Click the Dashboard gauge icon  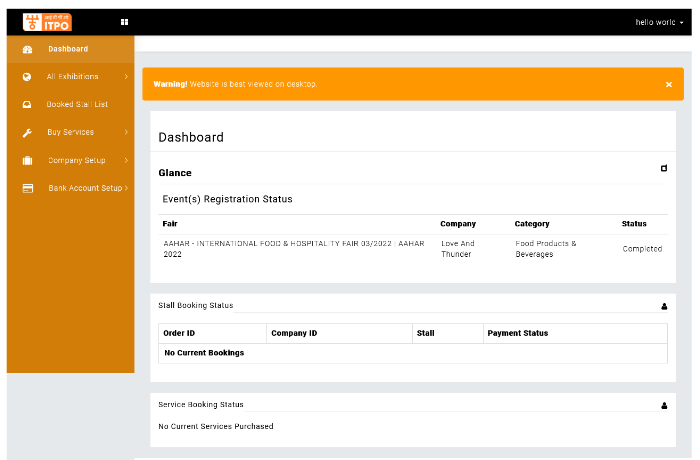pos(27,50)
